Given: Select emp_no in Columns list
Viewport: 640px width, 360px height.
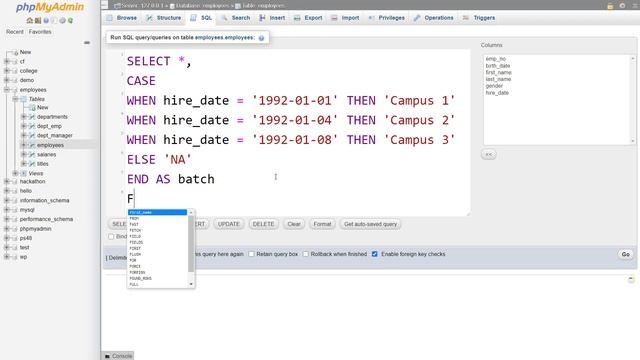Looking at the screenshot, I should click(x=496, y=59).
